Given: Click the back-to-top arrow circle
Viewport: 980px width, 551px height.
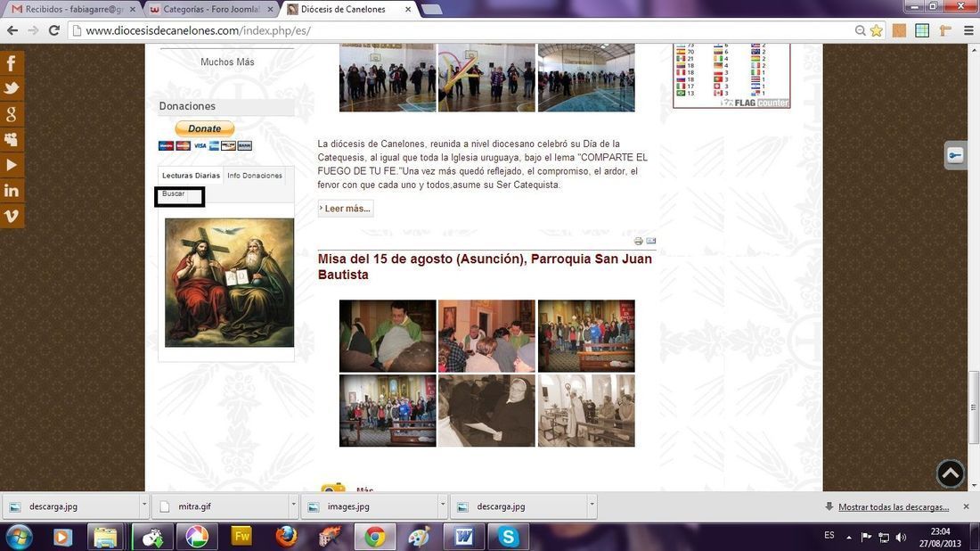Looking at the screenshot, I should [950, 473].
